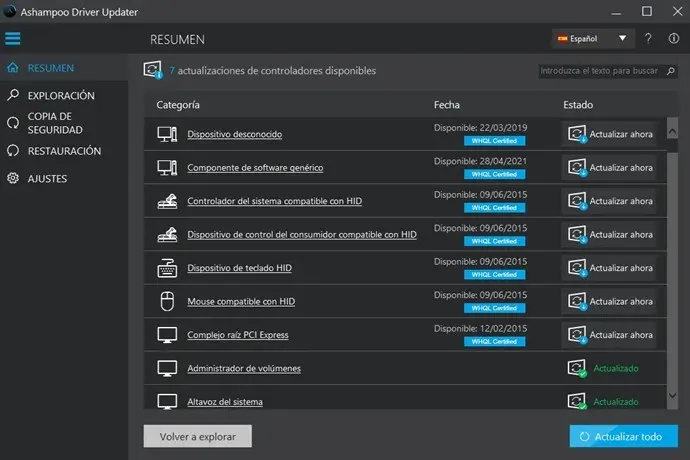The image size is (690, 460).
Task: Click the keyboard icon for Dispositivo de teclado HID
Action: coord(167,268)
